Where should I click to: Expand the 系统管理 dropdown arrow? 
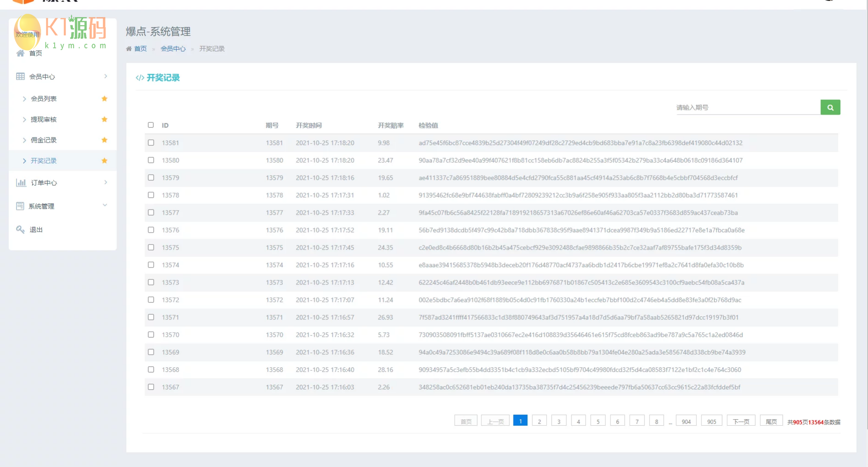[x=105, y=205]
